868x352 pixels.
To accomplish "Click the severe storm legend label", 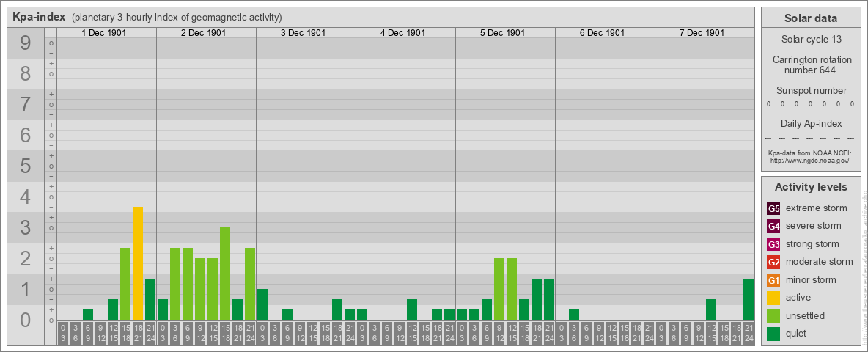I will click(814, 226).
